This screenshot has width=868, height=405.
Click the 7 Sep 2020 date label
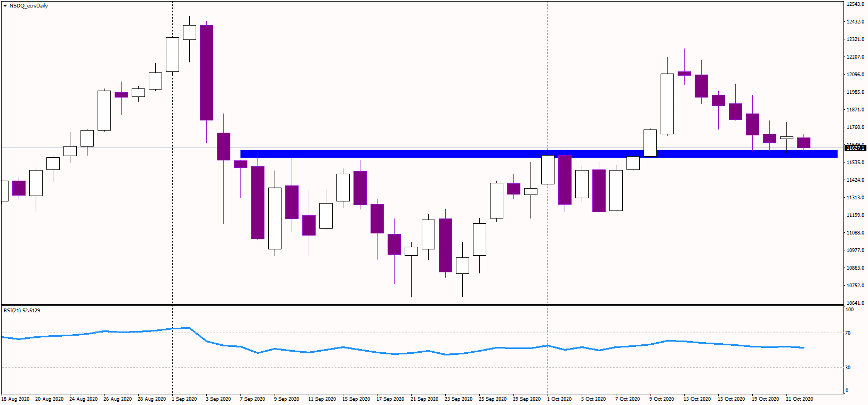[x=253, y=399]
